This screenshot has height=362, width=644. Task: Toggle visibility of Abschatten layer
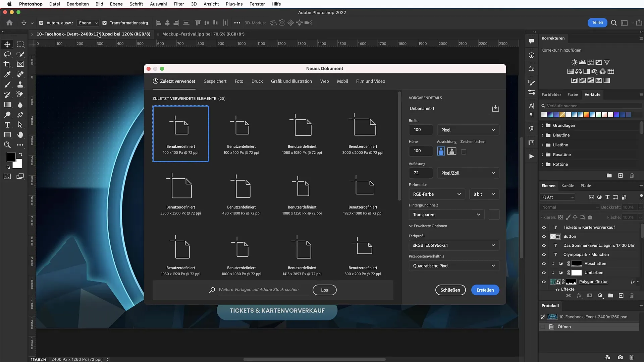pos(544,263)
